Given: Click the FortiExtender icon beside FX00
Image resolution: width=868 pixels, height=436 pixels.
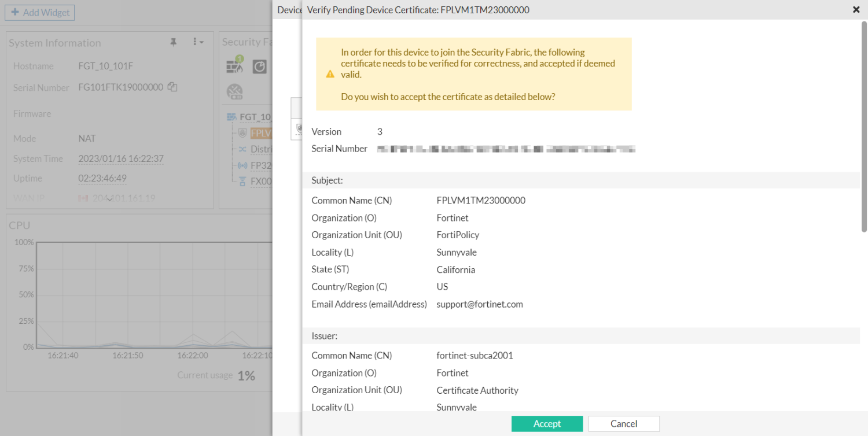Looking at the screenshot, I should (x=243, y=180).
